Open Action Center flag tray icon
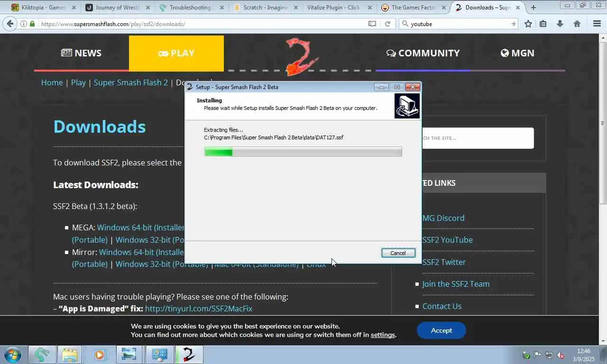This screenshot has width=607, height=364. tap(537, 355)
